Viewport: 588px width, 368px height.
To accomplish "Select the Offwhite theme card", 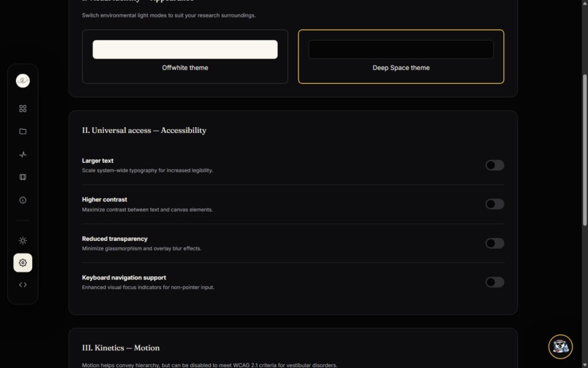I will [185, 56].
